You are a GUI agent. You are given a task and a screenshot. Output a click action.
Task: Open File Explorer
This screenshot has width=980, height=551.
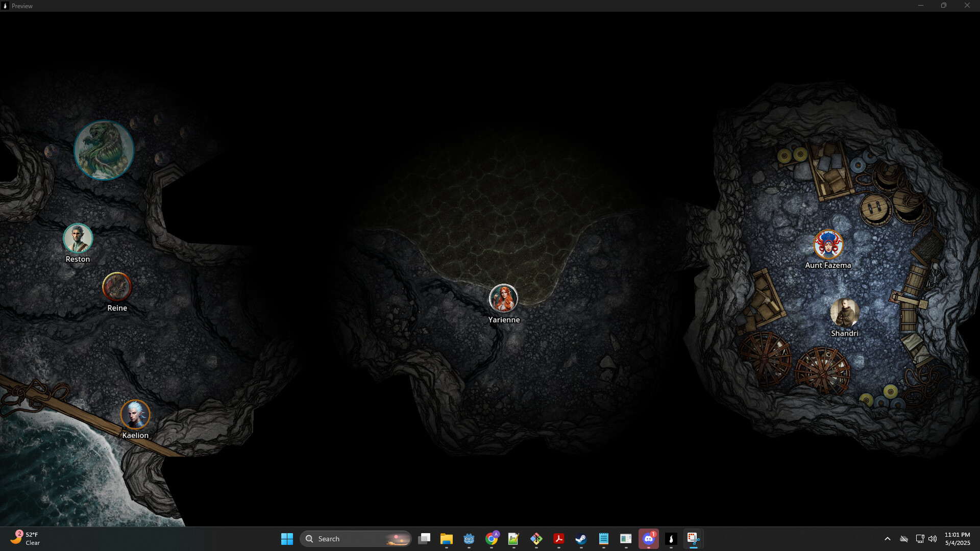point(447,539)
